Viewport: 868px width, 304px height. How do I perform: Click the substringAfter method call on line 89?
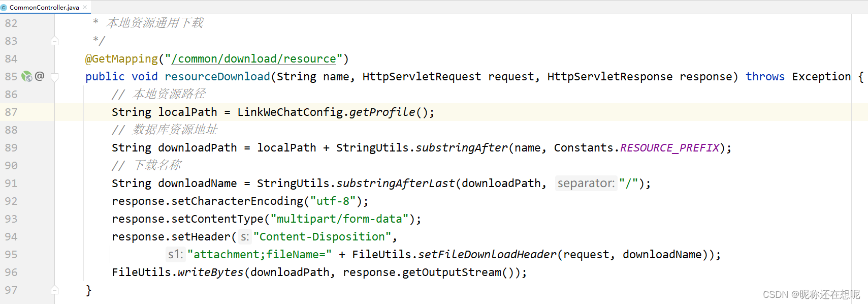tap(462, 148)
